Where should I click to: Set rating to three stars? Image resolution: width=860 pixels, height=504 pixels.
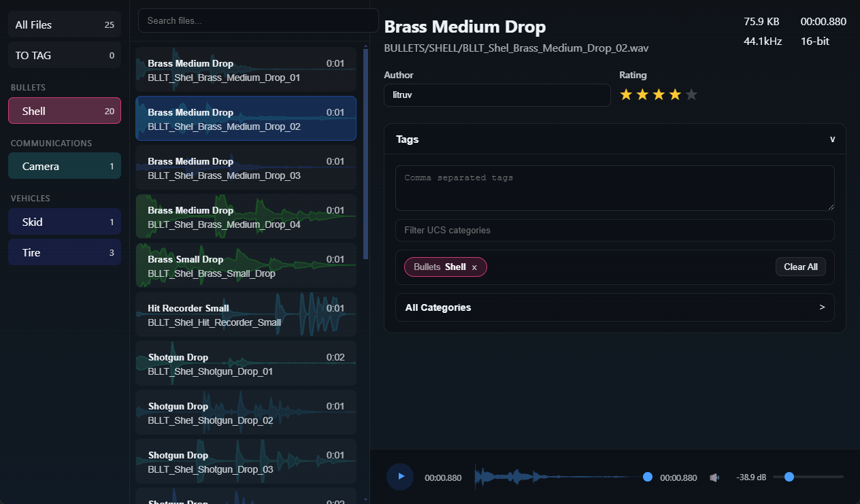(x=659, y=95)
